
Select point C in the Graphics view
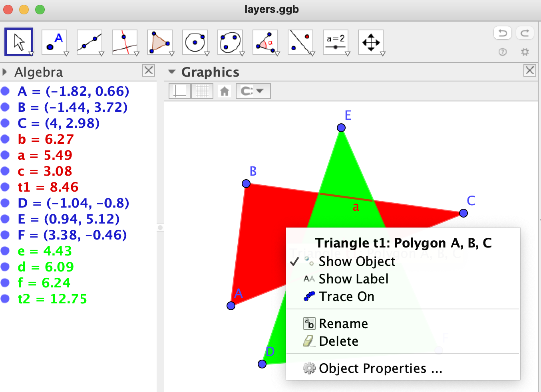coord(463,213)
